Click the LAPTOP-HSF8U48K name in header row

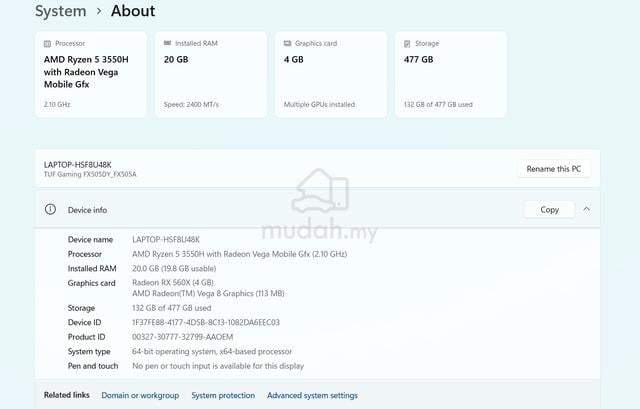click(x=78, y=164)
